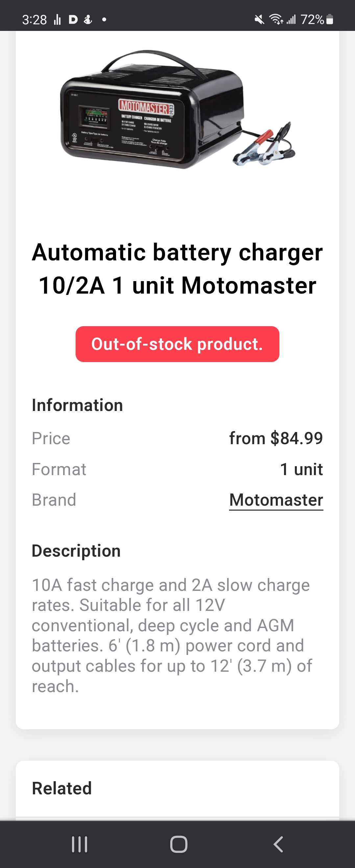The height and width of the screenshot is (868, 355).
Task: Select the Description section heading
Action: (76, 551)
